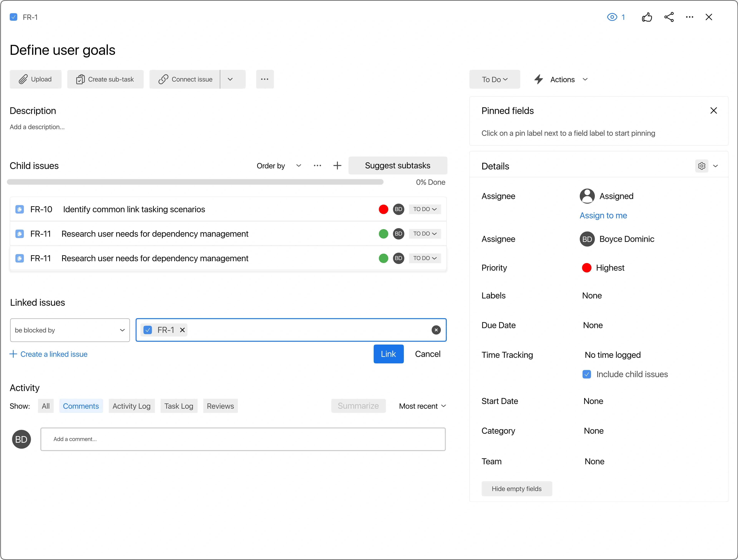
Task: Click Create sub-task button
Action: point(105,79)
